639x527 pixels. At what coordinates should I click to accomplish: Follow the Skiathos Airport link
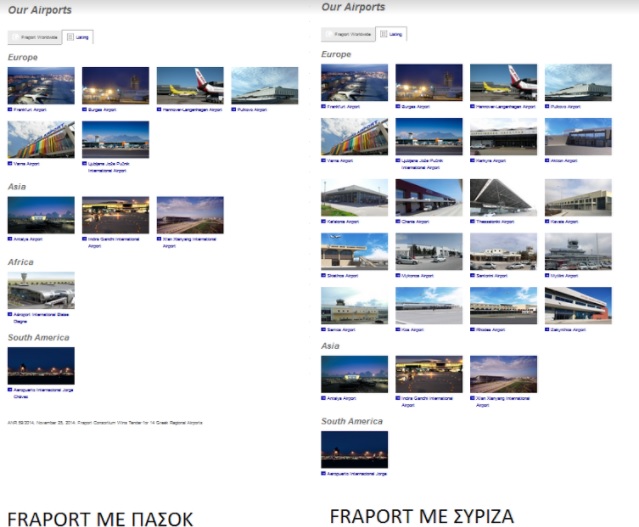coord(342,276)
